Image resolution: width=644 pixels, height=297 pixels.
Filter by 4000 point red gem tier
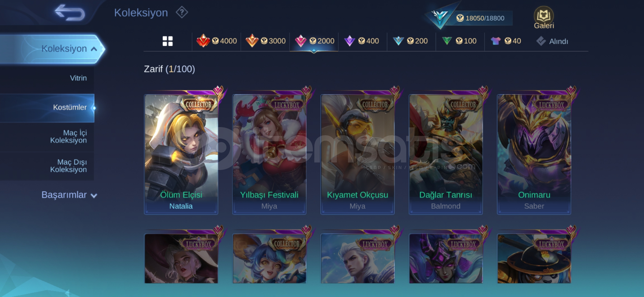coord(217,41)
